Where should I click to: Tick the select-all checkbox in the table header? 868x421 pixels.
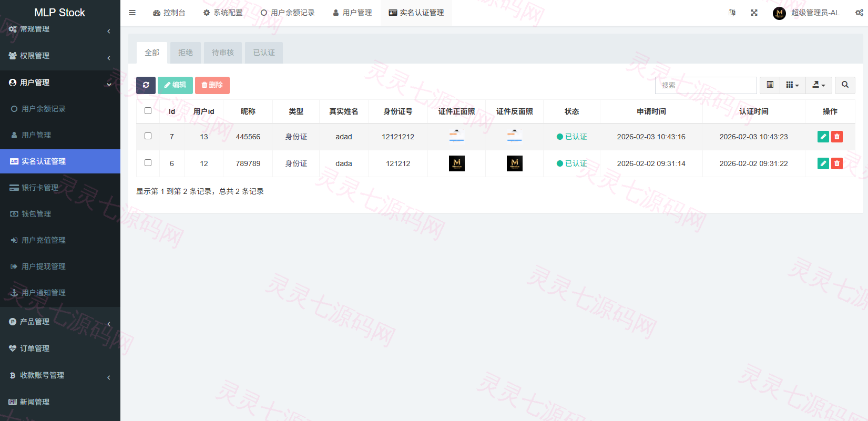click(148, 111)
